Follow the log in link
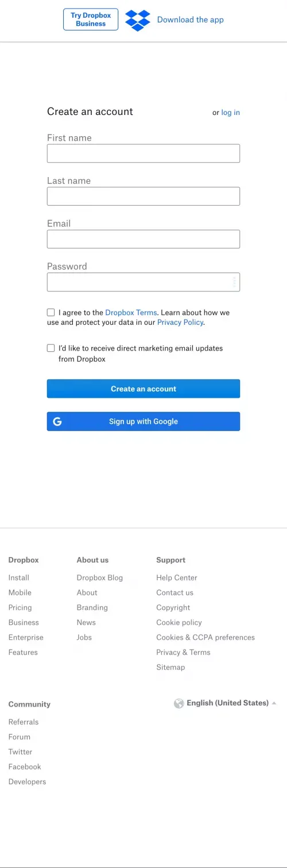 (x=231, y=113)
